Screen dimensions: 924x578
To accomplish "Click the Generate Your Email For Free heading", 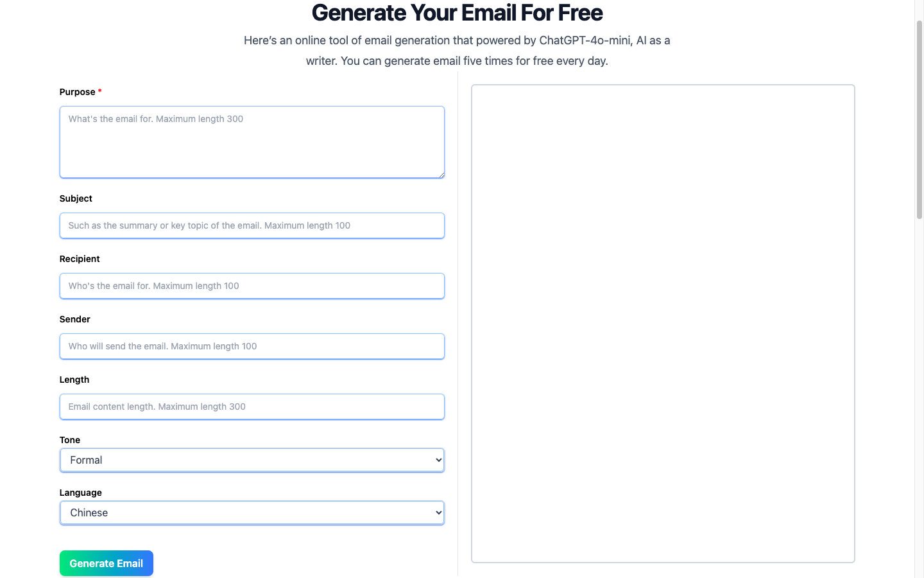I will (456, 13).
